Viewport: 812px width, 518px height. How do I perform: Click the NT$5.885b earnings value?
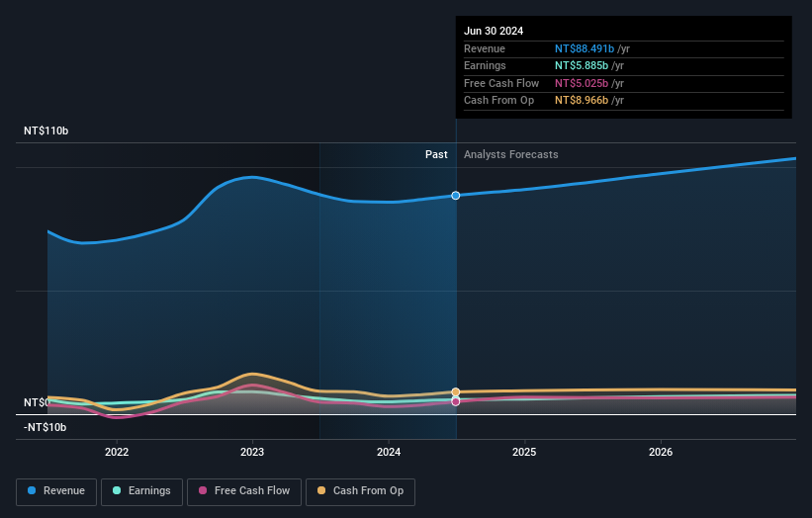point(582,65)
